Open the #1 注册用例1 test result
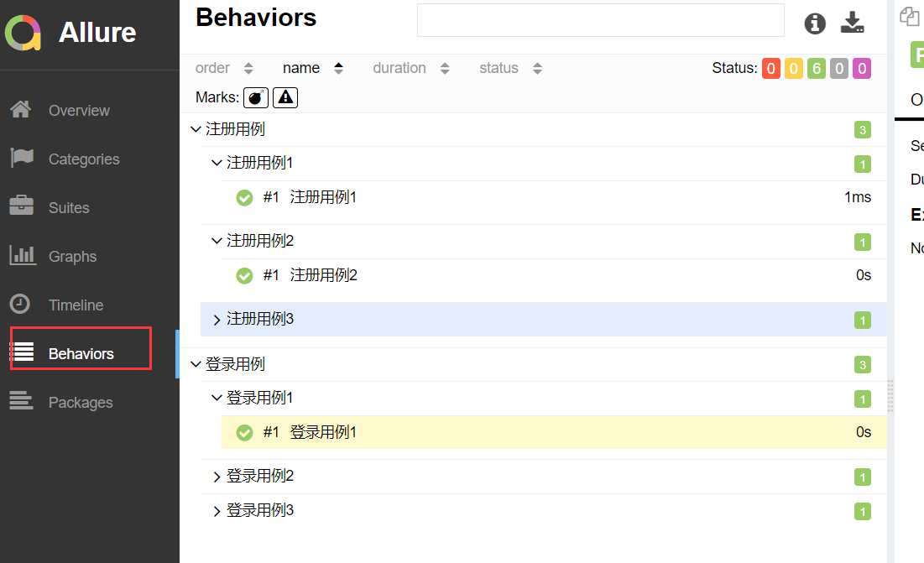924x563 pixels. tap(323, 197)
